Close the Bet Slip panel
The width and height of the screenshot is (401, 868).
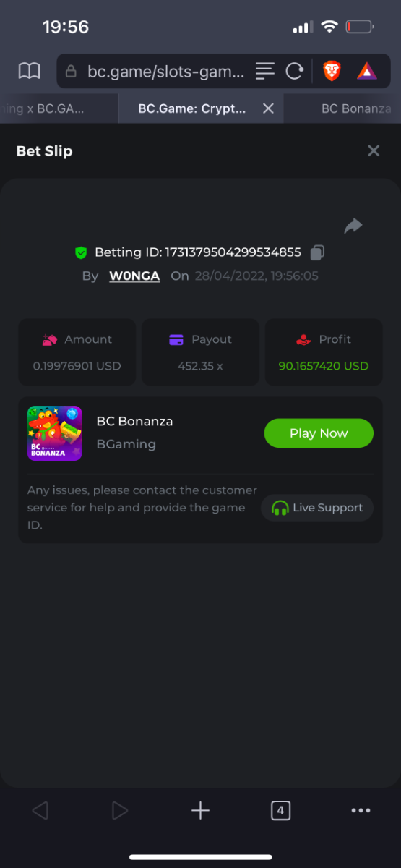(374, 150)
